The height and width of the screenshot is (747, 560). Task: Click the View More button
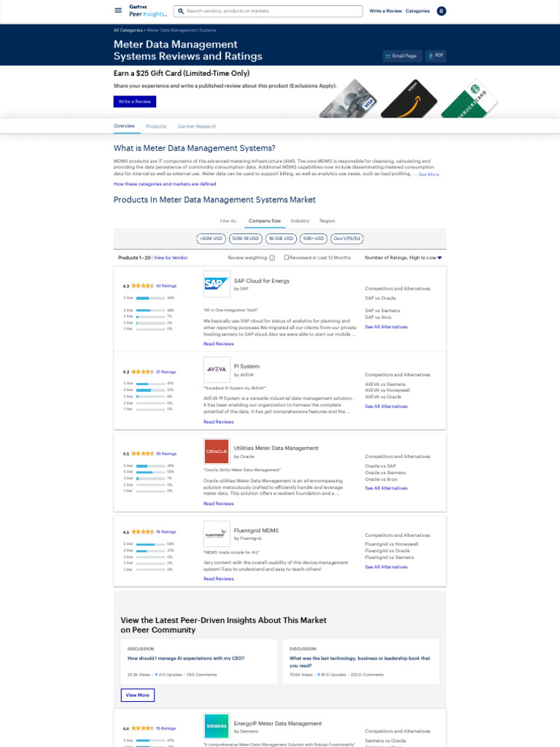coord(138,695)
